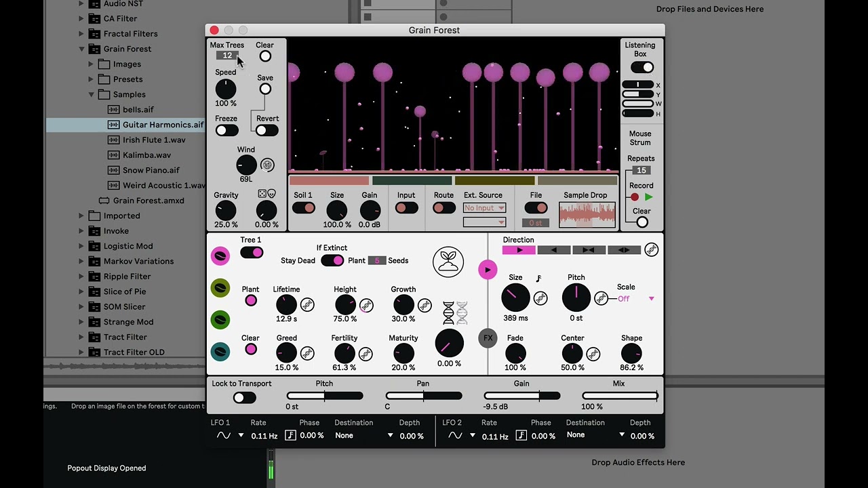Toggle the note sync icon beside Size
Image resolution: width=868 pixels, height=488 pixels.
pyautogui.click(x=538, y=278)
